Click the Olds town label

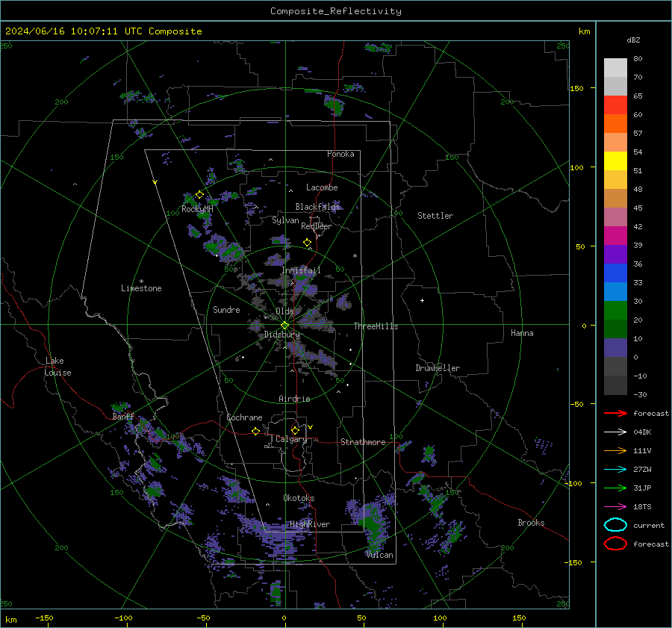click(284, 311)
